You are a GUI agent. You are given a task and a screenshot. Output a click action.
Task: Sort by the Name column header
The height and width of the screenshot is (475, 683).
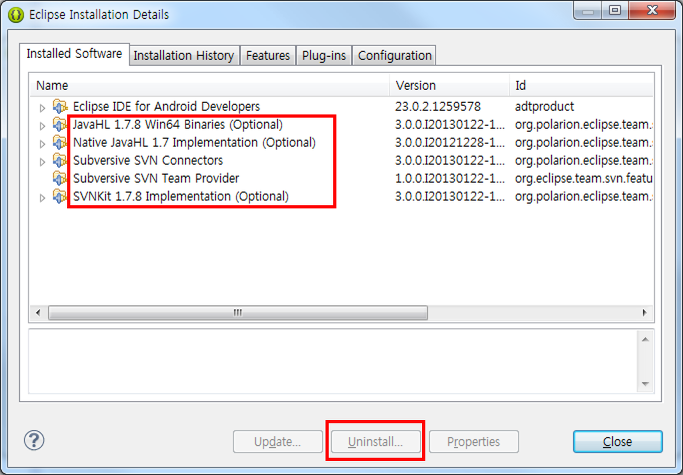pos(210,85)
